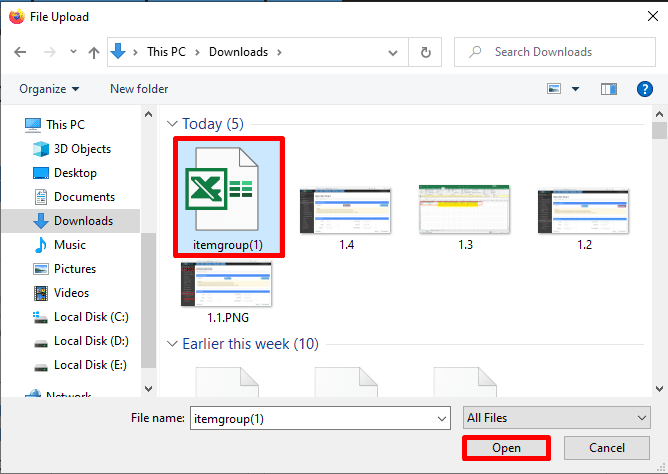
Task: Refresh the Downloads folder view
Action: coord(425,52)
